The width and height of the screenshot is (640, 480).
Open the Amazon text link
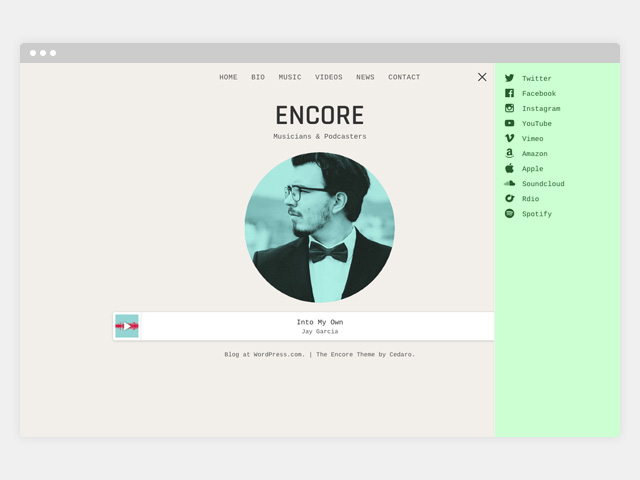(535, 154)
